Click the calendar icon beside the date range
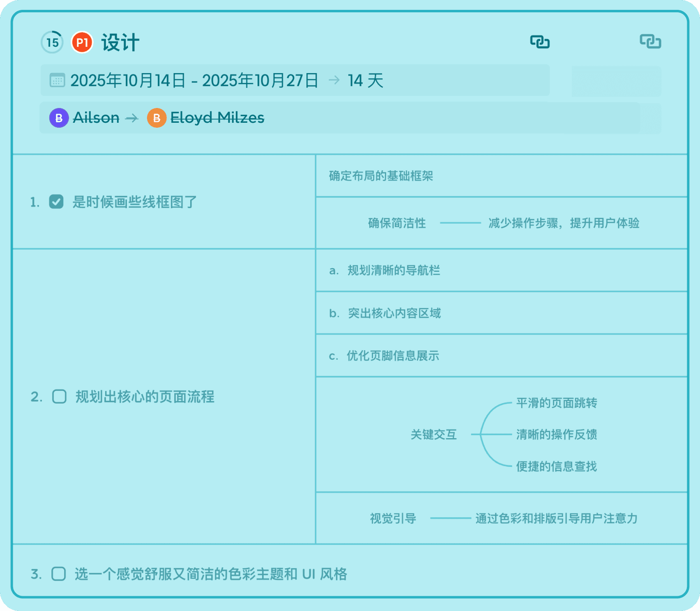This screenshot has width=700, height=611. (57, 80)
